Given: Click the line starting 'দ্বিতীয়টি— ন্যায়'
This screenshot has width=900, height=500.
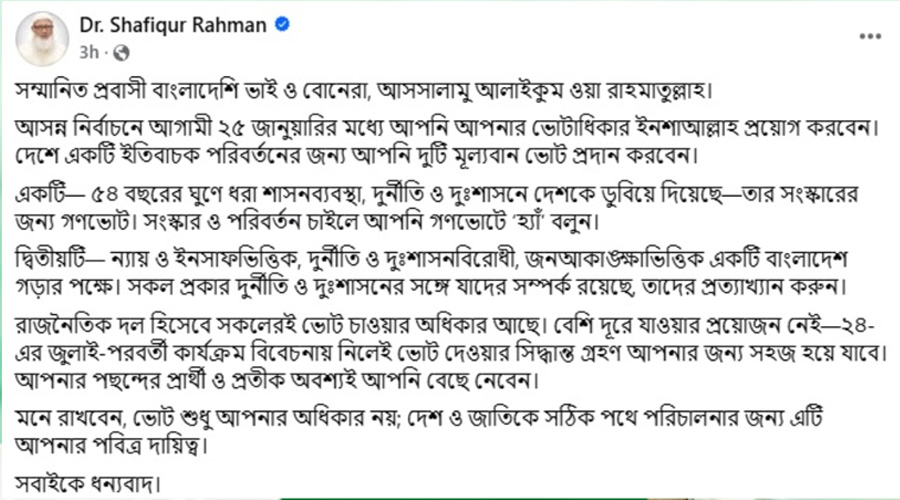Looking at the screenshot, I should 428,257.
